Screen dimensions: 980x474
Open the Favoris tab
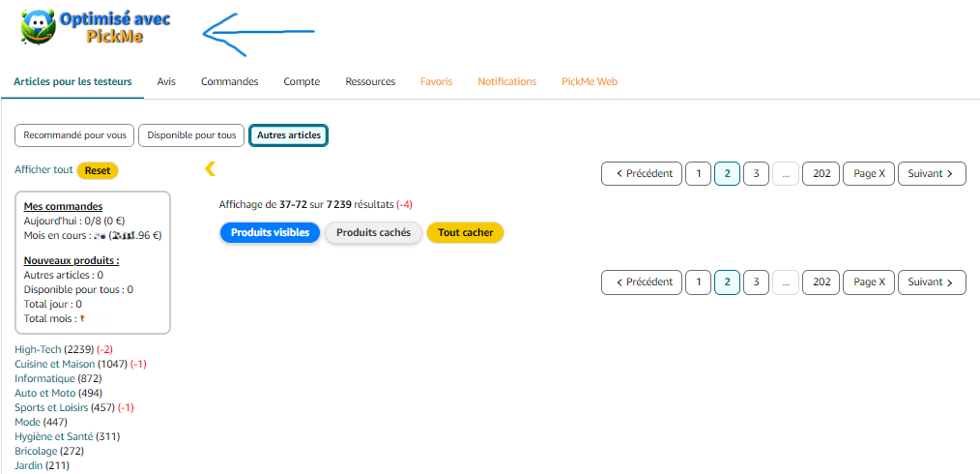(x=436, y=81)
